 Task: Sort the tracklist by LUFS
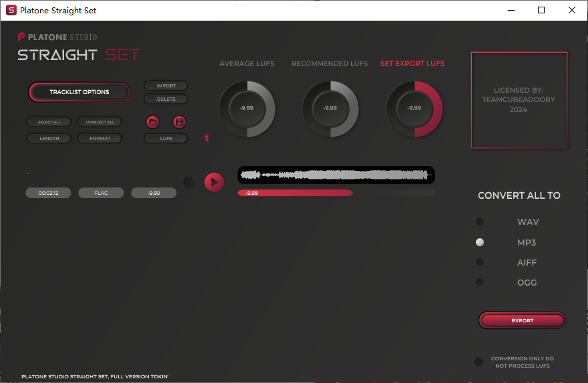click(166, 138)
